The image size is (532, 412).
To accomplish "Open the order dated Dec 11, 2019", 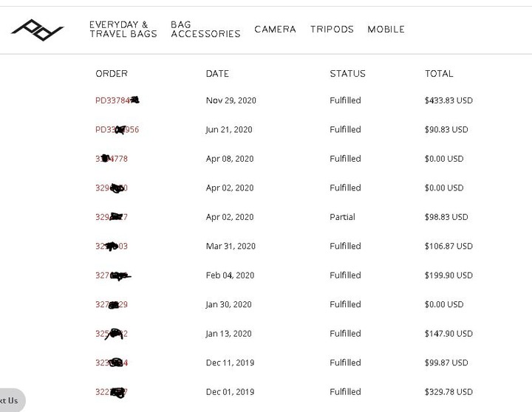I will pyautogui.click(x=112, y=363).
